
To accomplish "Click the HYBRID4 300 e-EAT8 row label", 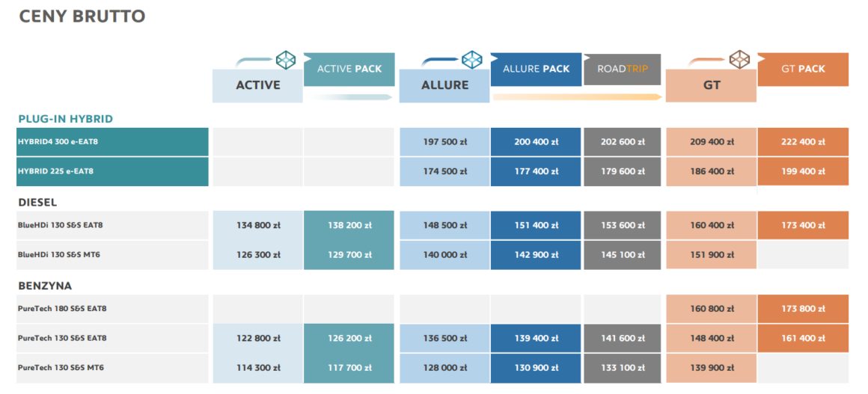I will pyautogui.click(x=113, y=142).
